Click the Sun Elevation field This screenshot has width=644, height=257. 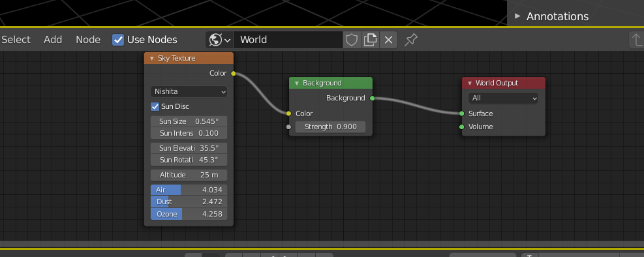coord(189,148)
